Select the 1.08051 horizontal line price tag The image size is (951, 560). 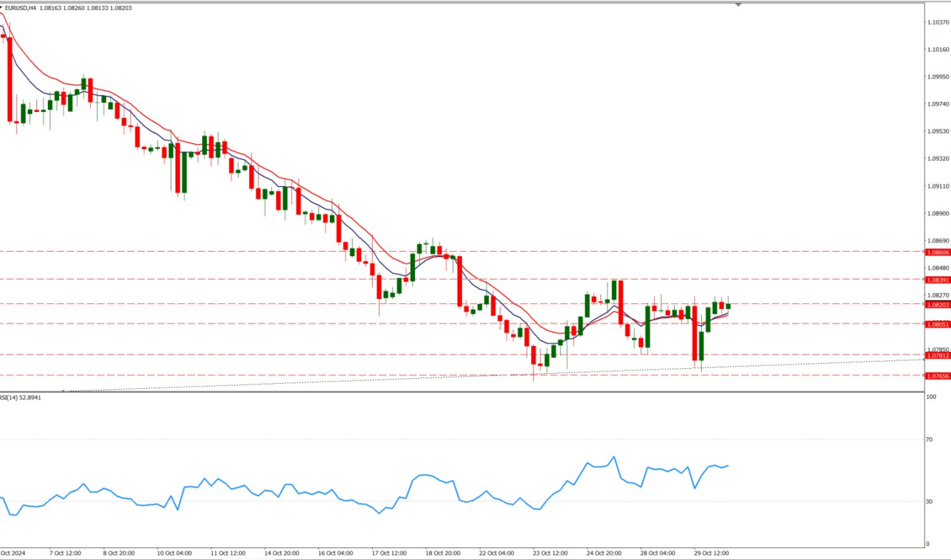click(x=937, y=324)
